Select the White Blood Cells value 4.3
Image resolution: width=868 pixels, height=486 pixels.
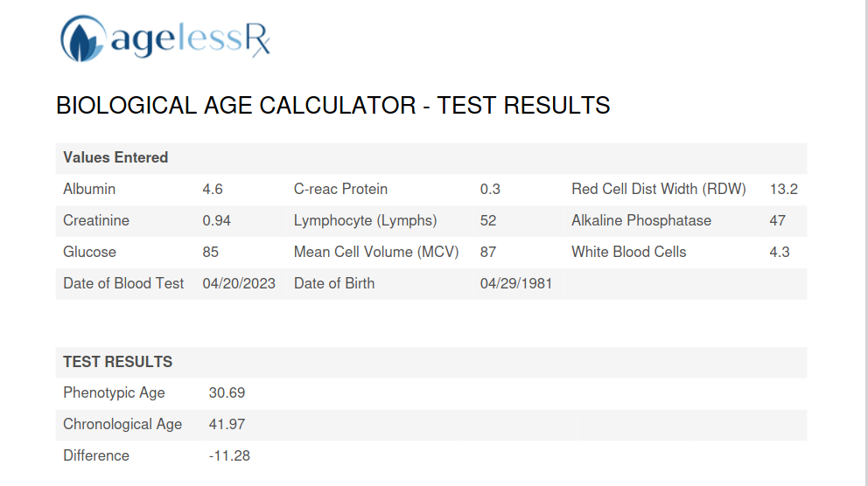pos(780,252)
